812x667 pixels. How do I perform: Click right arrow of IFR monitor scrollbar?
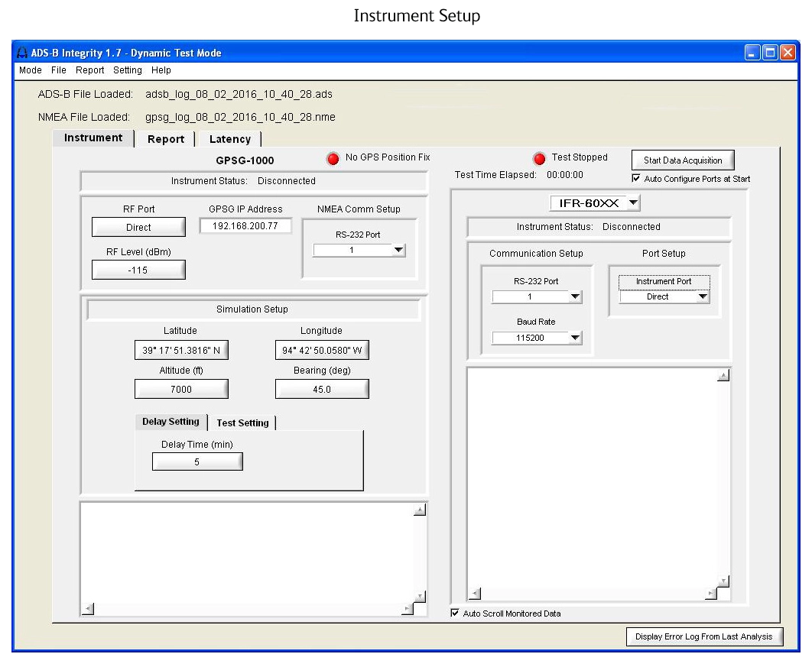click(x=711, y=594)
